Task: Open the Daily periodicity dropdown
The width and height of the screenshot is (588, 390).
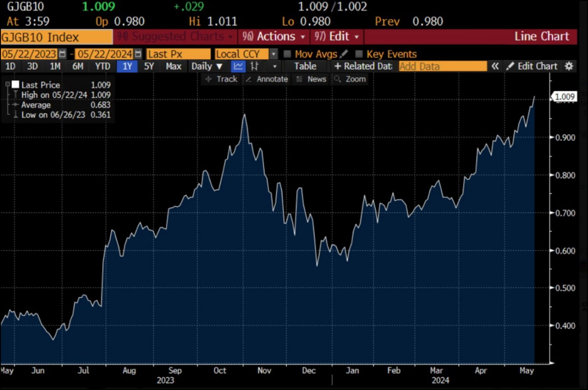Action: click(207, 66)
